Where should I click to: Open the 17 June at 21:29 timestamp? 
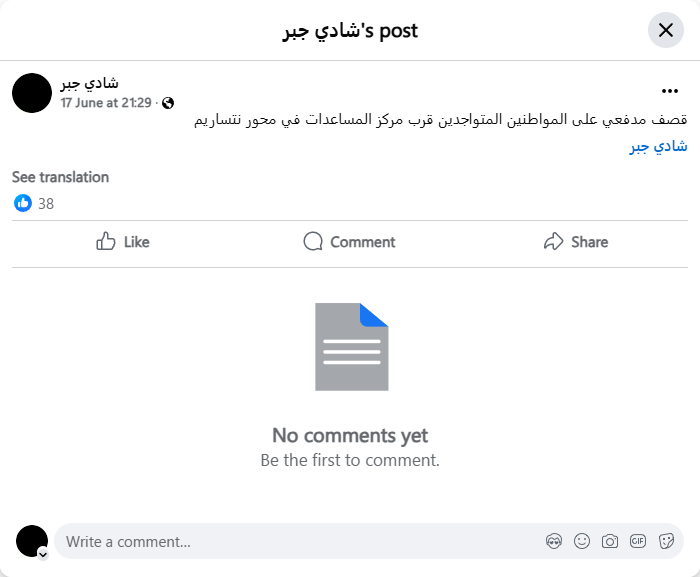coord(106,103)
